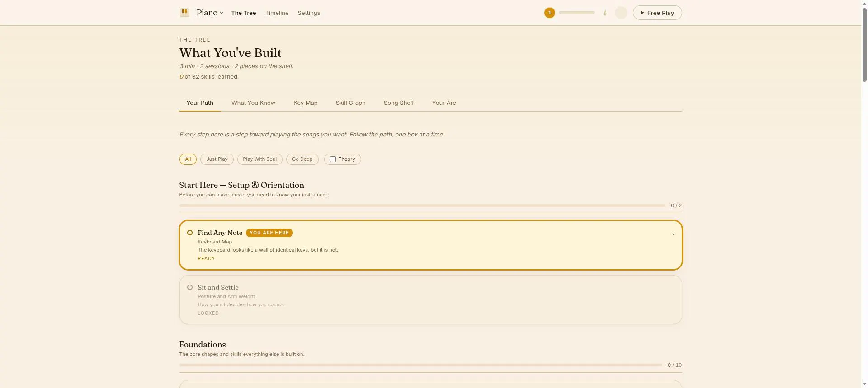Screen dimensions: 868x388
Task: Filter by Just Play
Action: pos(217,159)
